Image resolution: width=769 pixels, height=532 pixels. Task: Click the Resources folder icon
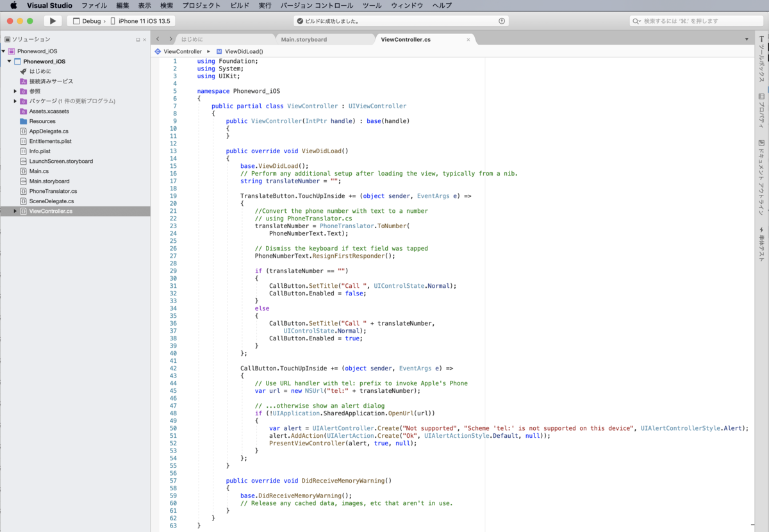tap(23, 121)
